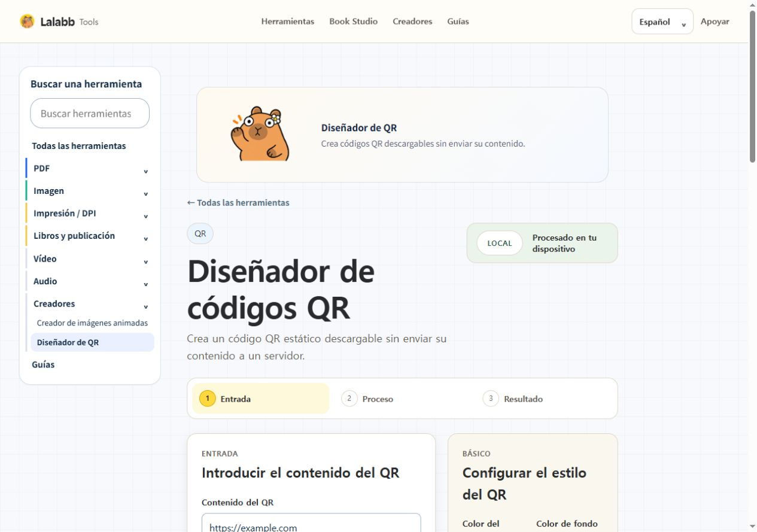
Task: Click the Diseñador de QR banner title
Action: pos(359,127)
